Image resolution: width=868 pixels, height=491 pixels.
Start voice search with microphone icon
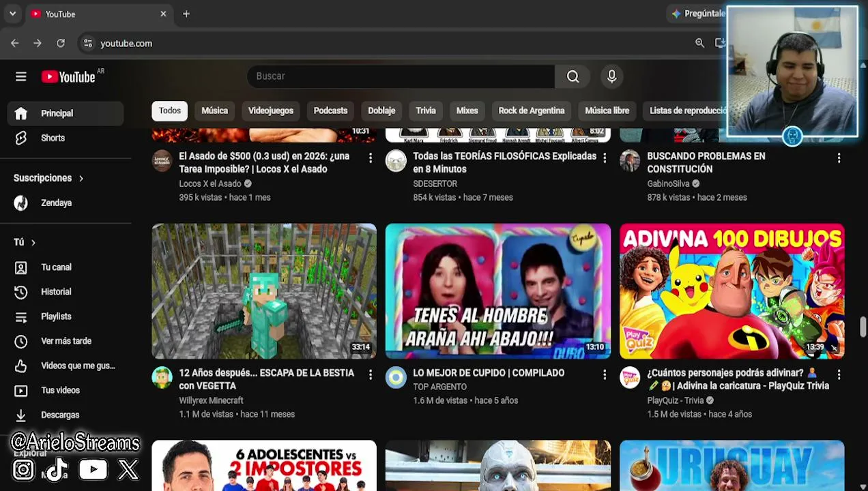click(x=612, y=76)
